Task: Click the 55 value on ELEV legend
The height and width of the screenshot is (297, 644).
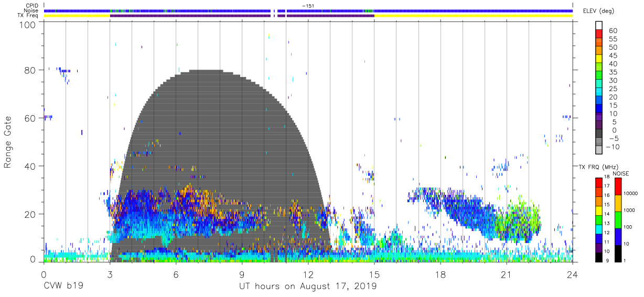Action: point(614,39)
